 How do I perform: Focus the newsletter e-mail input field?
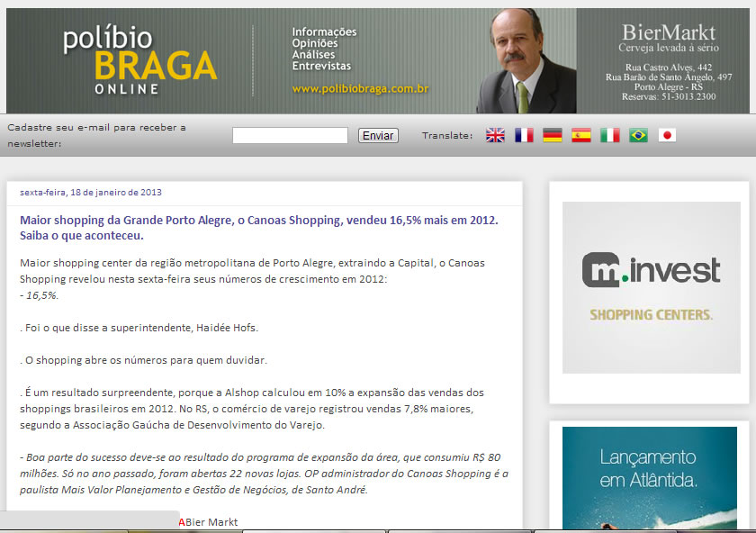[x=290, y=136]
